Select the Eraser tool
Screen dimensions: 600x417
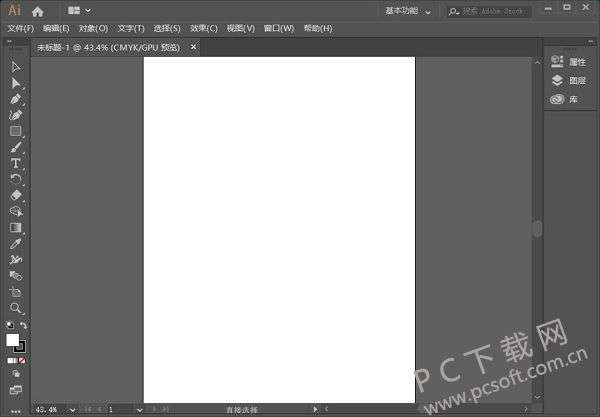(15, 195)
